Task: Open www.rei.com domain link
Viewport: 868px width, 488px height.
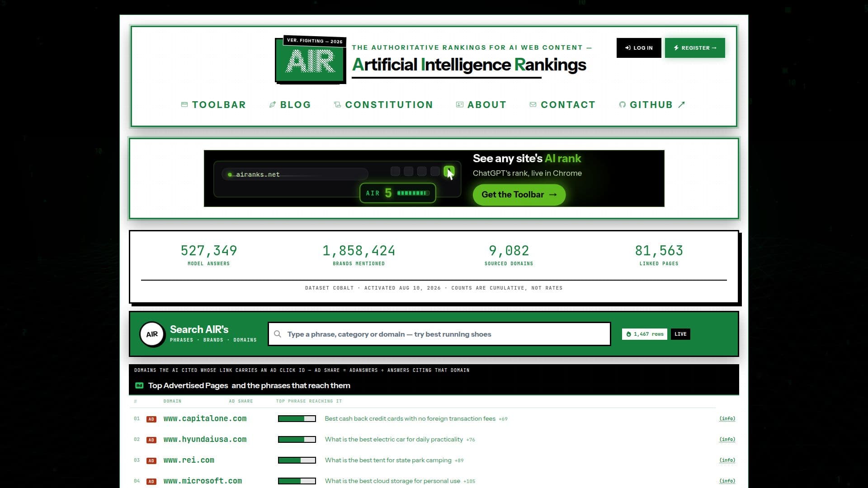Action: tap(189, 460)
